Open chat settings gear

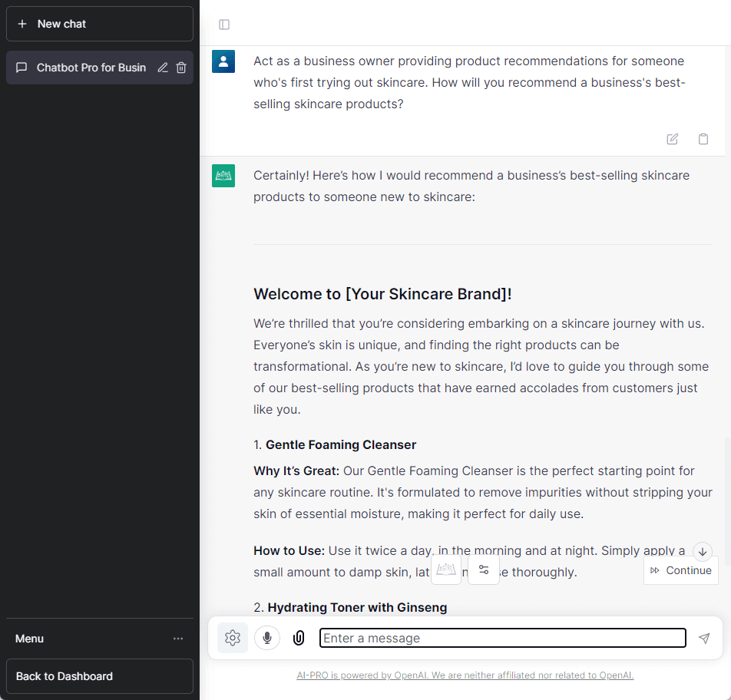233,638
